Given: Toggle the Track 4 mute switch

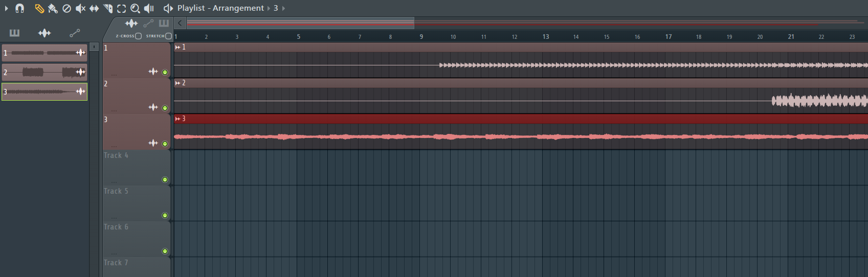Looking at the screenshot, I should point(165,179).
